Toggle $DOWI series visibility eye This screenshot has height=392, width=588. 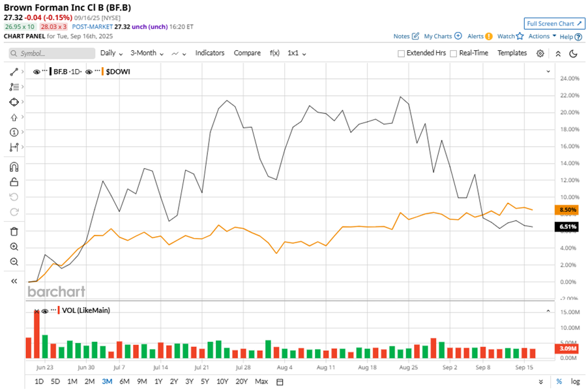[89, 72]
